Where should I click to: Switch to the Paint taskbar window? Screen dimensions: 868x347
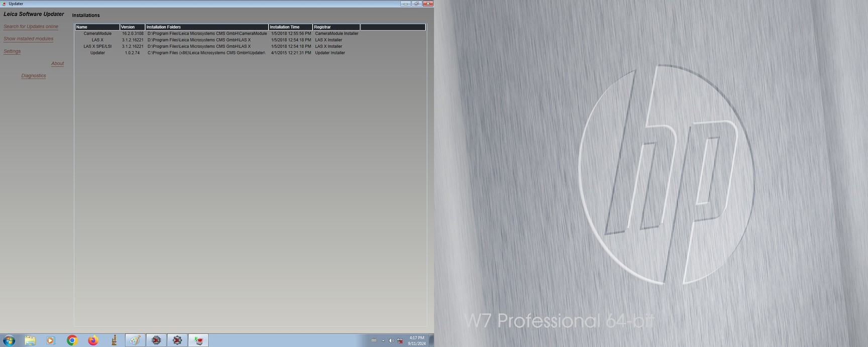(135, 340)
